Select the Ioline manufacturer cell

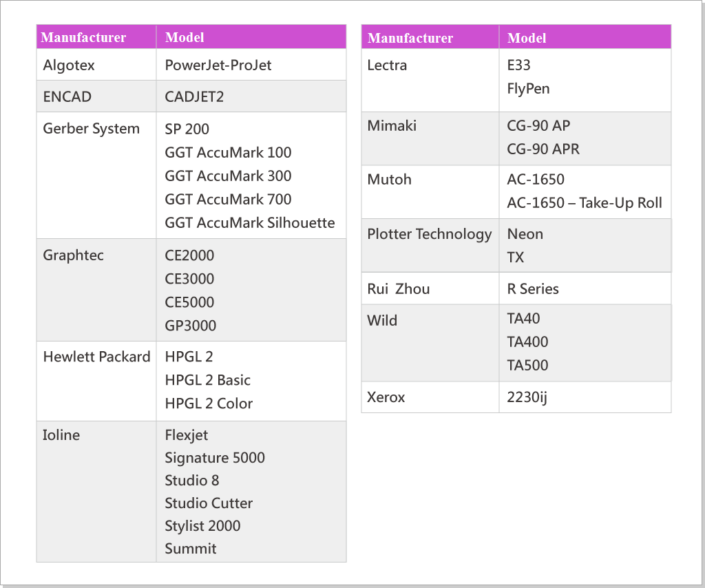click(x=61, y=435)
